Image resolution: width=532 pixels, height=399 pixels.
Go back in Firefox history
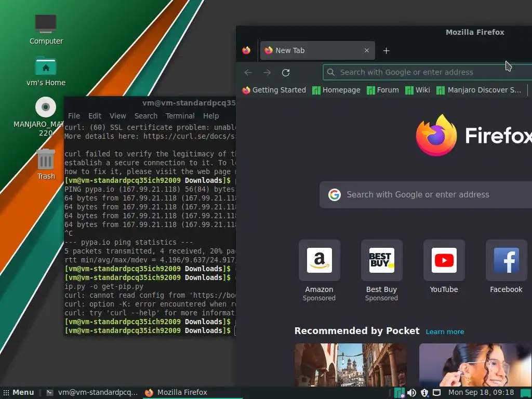coord(248,72)
